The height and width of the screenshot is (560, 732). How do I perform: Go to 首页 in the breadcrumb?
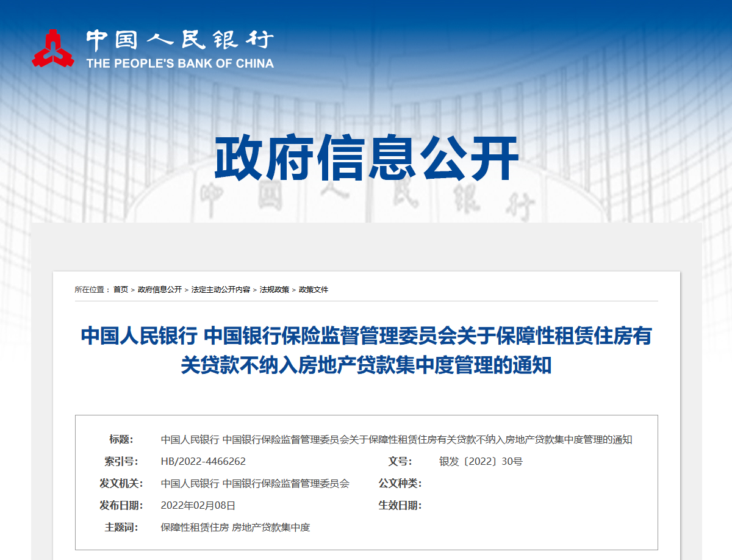tap(121, 290)
